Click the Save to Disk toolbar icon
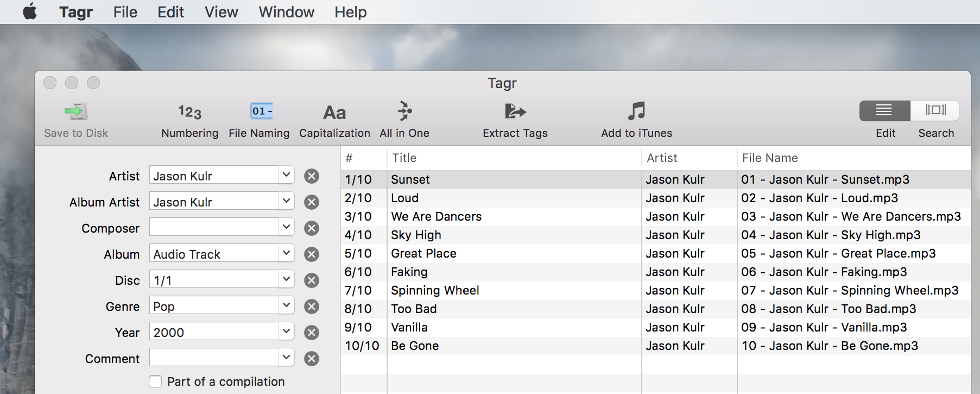 pyautogui.click(x=76, y=111)
